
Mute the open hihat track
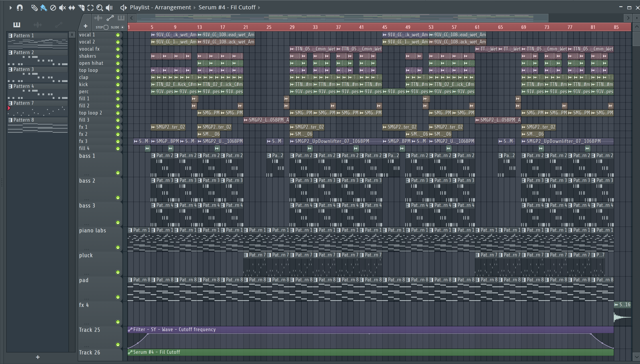(x=118, y=63)
